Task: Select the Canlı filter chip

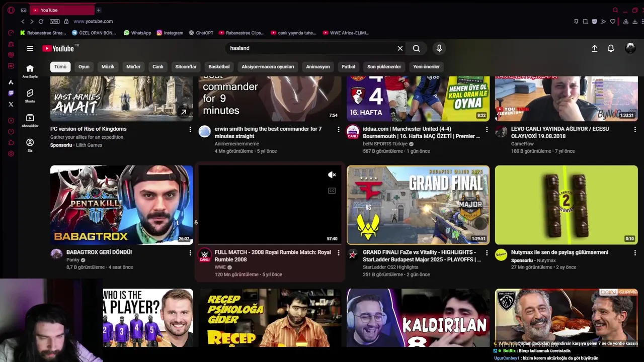Action: coord(158,66)
